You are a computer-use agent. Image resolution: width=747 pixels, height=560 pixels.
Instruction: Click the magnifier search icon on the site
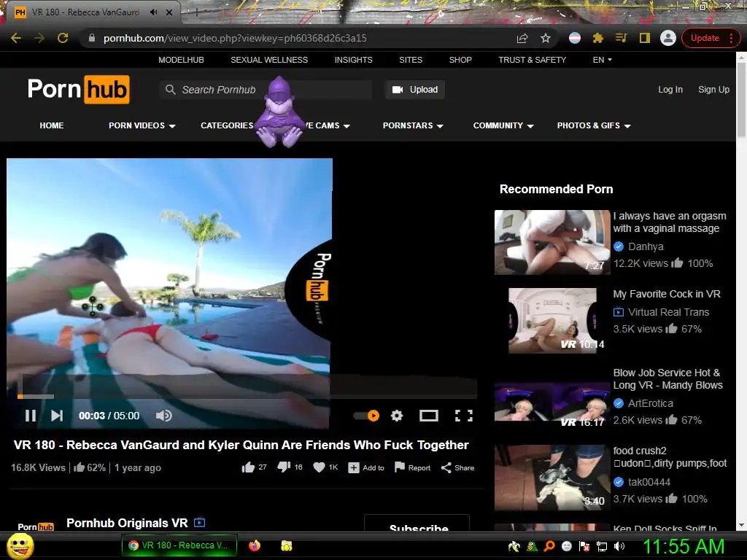coord(170,90)
